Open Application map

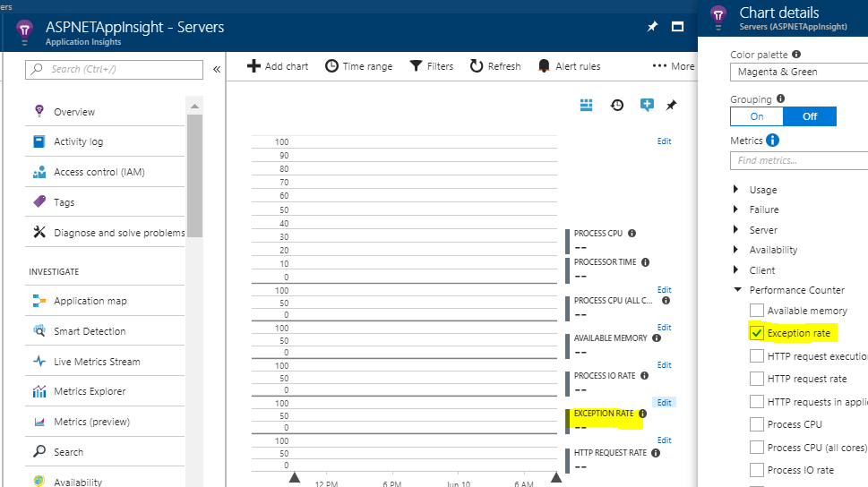coord(105,301)
